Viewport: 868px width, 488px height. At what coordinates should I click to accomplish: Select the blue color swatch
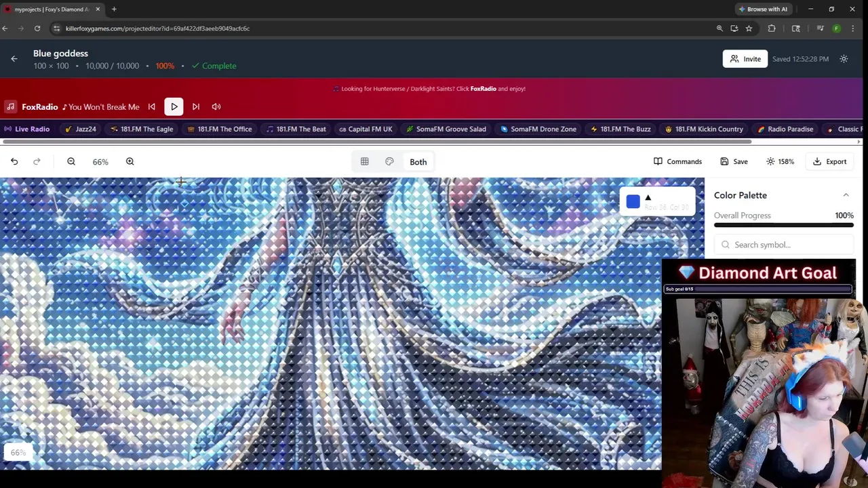(633, 201)
